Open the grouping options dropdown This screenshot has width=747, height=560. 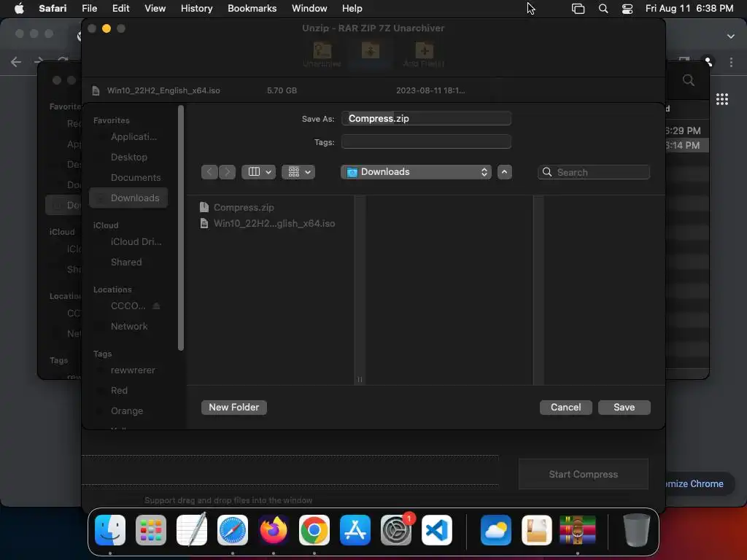coord(298,172)
